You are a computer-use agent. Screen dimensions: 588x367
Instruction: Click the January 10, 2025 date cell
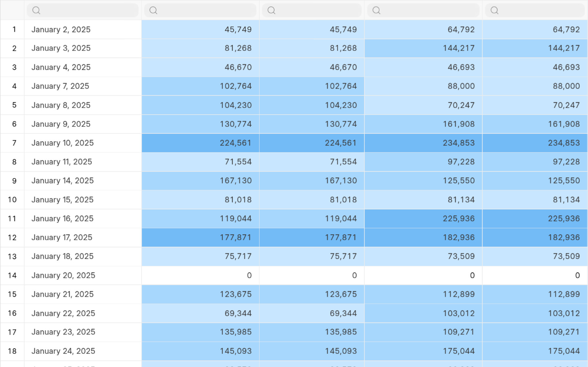83,143
